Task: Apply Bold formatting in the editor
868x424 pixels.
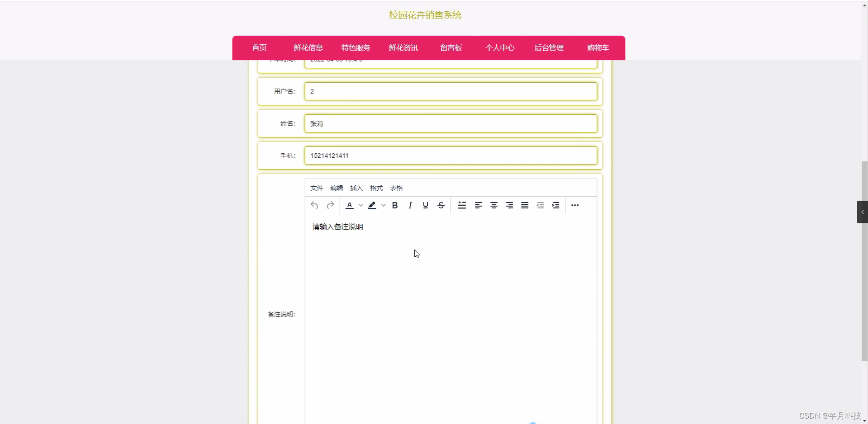Action: tap(394, 205)
